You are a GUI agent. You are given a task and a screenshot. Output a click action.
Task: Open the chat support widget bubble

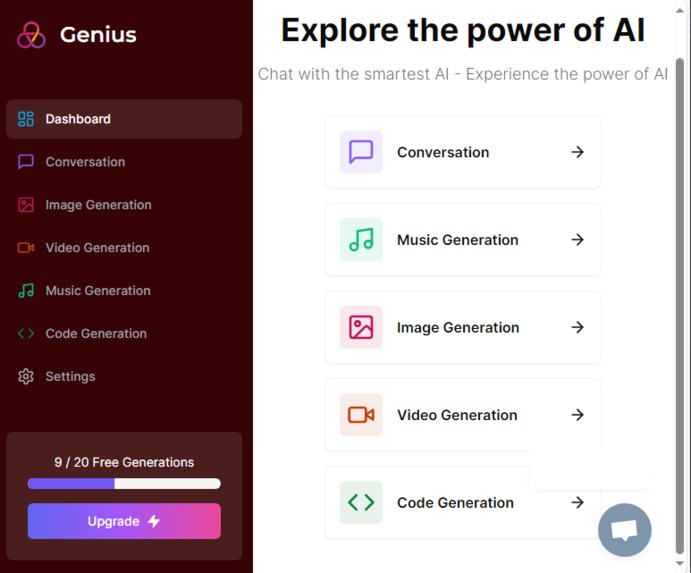[x=624, y=530]
